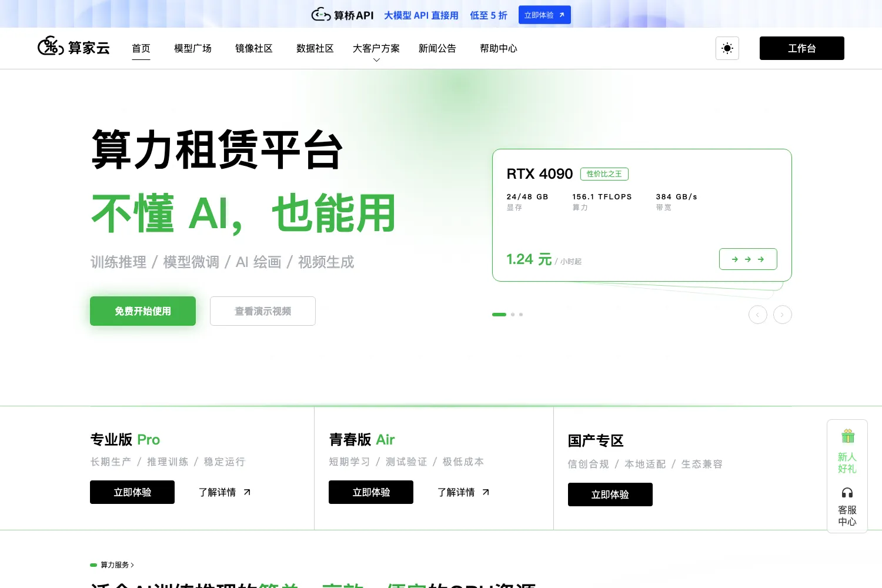Toggle the light/dark theme sun icon
This screenshot has height=588, width=882.
pos(727,48)
